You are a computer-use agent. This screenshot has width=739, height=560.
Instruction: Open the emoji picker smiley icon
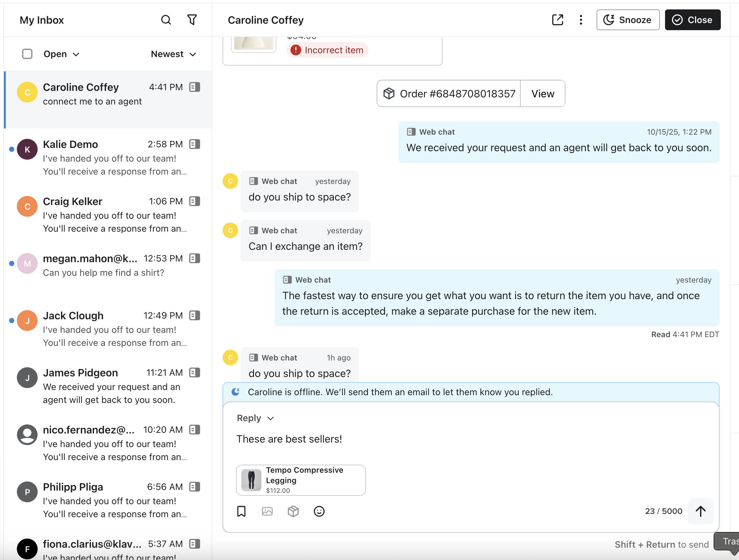[319, 511]
